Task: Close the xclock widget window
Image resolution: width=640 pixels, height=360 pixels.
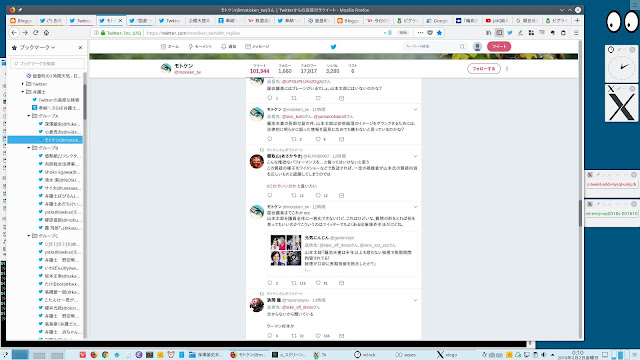Action: point(632,49)
